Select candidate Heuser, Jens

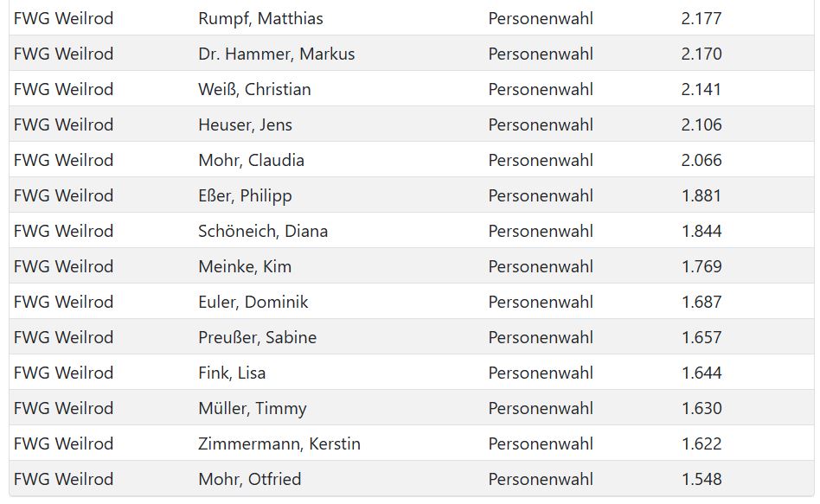pyautogui.click(x=245, y=124)
